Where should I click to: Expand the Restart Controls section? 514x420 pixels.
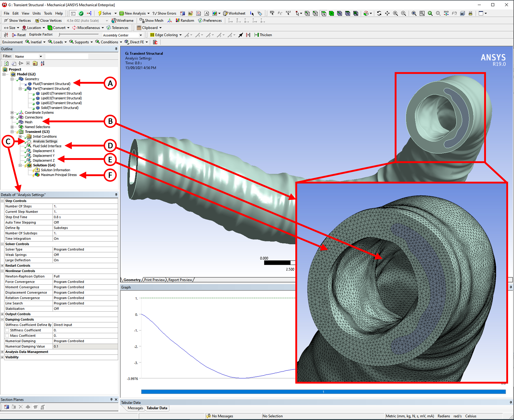click(x=2, y=266)
